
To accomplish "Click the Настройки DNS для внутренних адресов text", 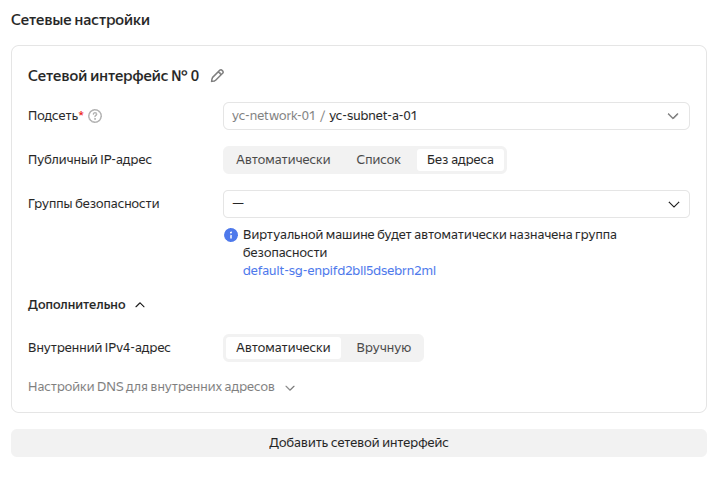I will (x=151, y=386).
